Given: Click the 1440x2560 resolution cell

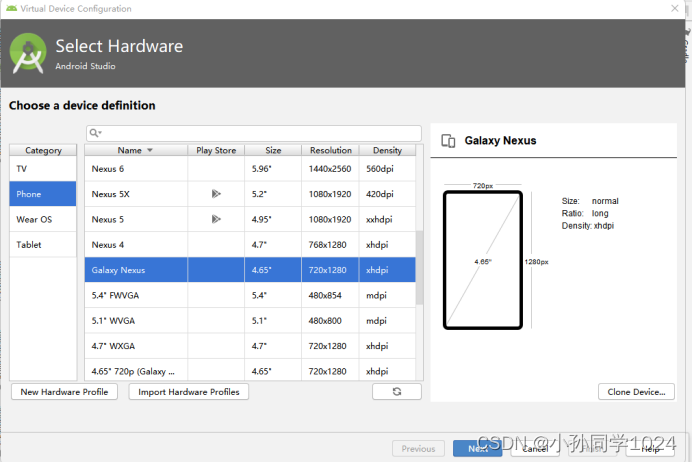Looking at the screenshot, I should [330, 169].
